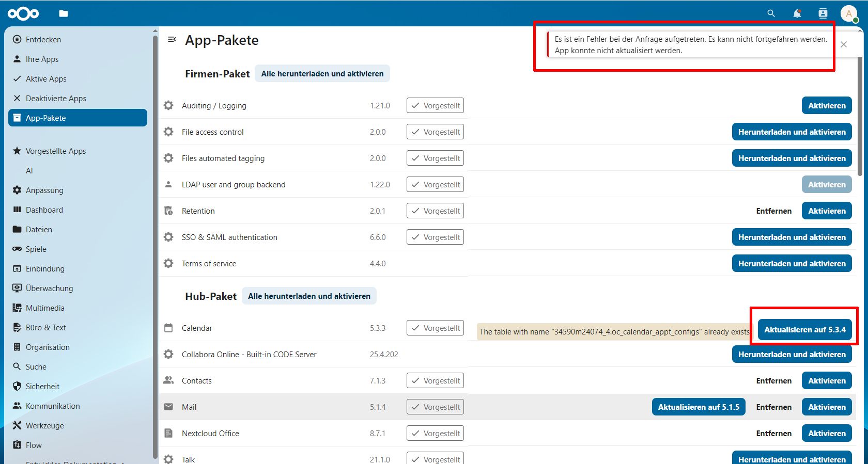Update Mail to version 5.1.5

pos(699,407)
